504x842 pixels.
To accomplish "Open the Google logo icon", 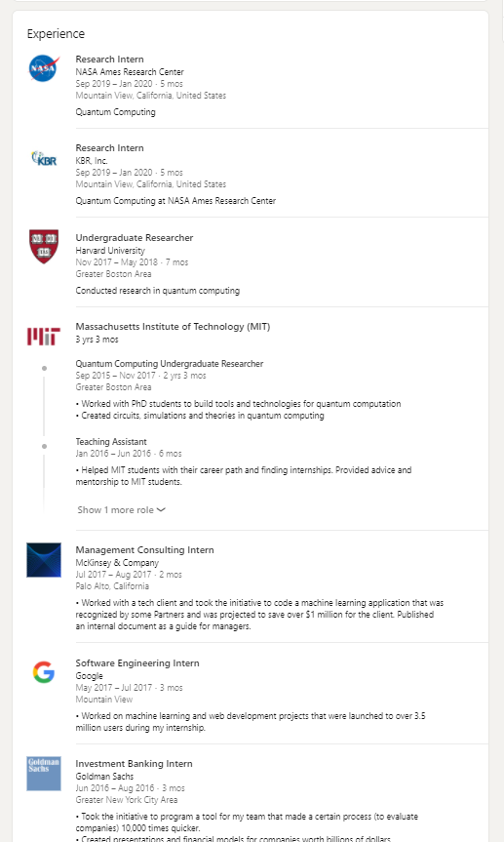I will point(44,672).
